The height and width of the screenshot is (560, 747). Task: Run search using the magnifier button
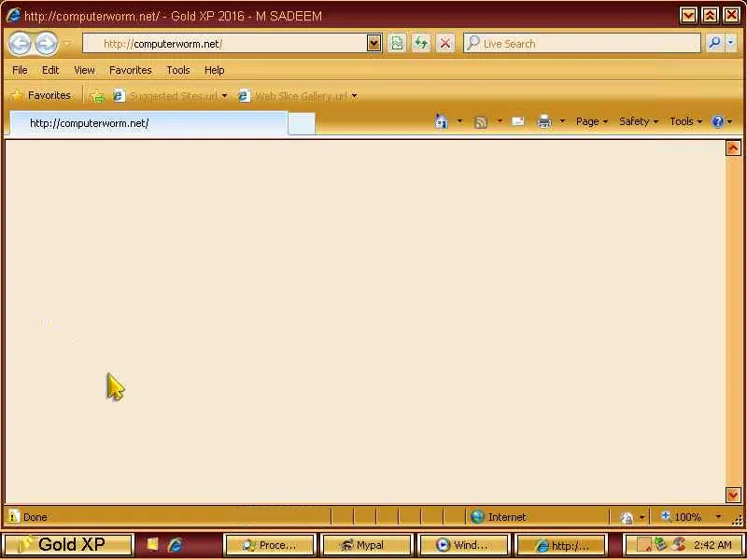[x=714, y=43]
